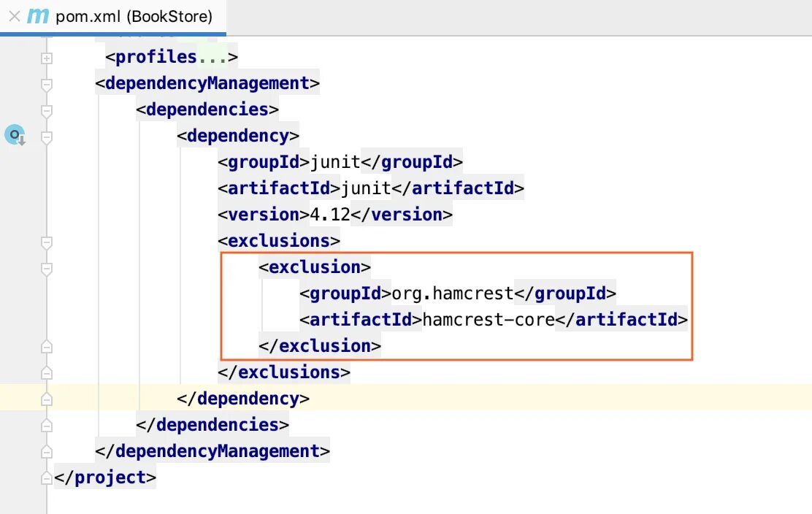Click the org.hamcrest groupId value

coord(453,294)
